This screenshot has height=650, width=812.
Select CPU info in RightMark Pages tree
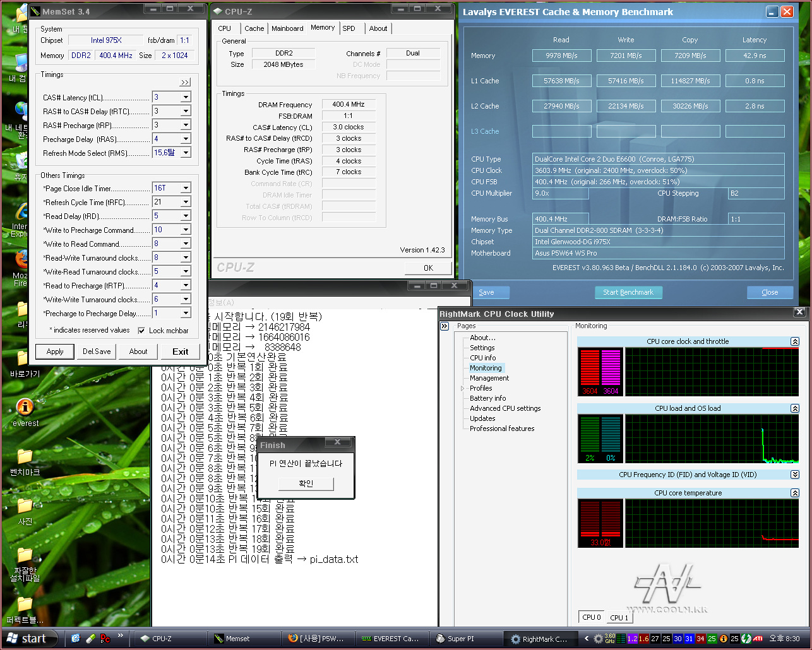coord(483,358)
